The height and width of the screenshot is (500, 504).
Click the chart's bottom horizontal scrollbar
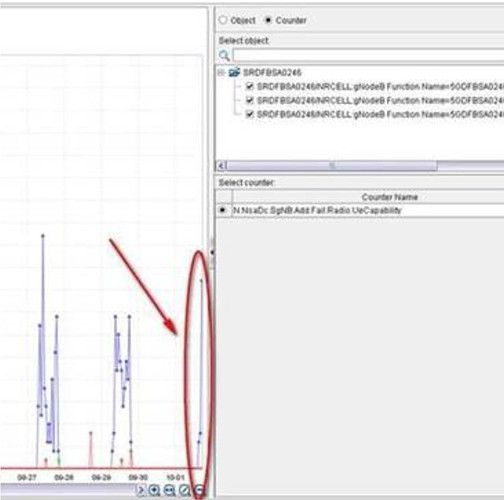point(68,490)
